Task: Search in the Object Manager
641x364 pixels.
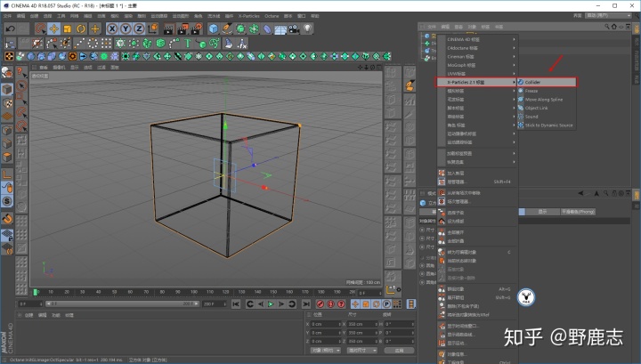Action: 606,27
